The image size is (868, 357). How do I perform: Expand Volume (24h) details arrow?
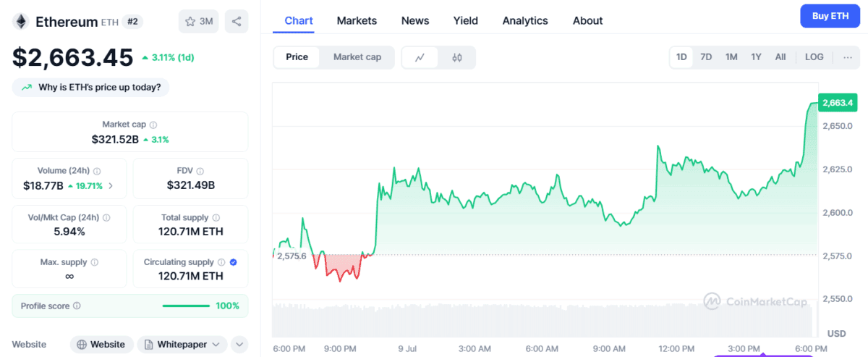click(x=111, y=186)
